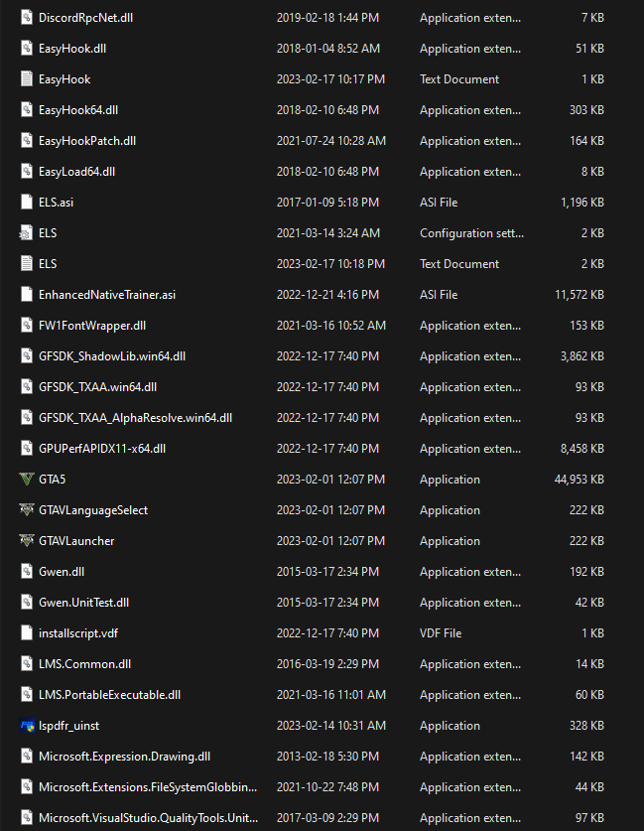Click the GFSDK_TXAA.win64.dll file icon
The image size is (644, 831).
(27, 386)
